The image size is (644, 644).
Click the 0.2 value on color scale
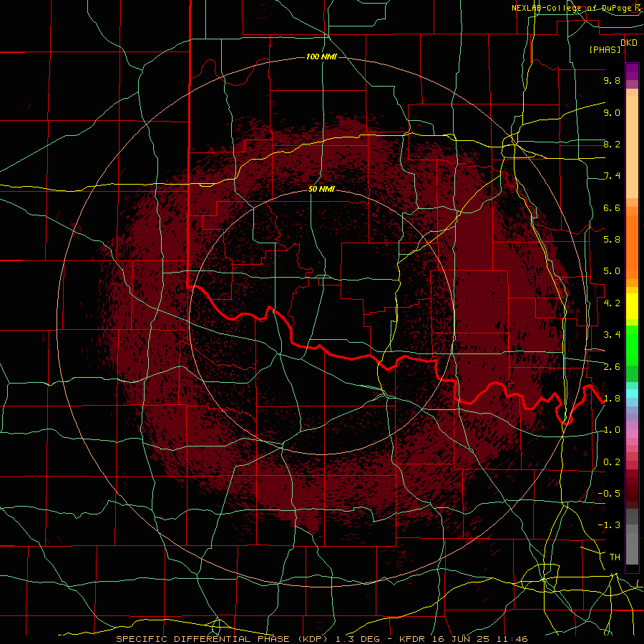[612, 462]
